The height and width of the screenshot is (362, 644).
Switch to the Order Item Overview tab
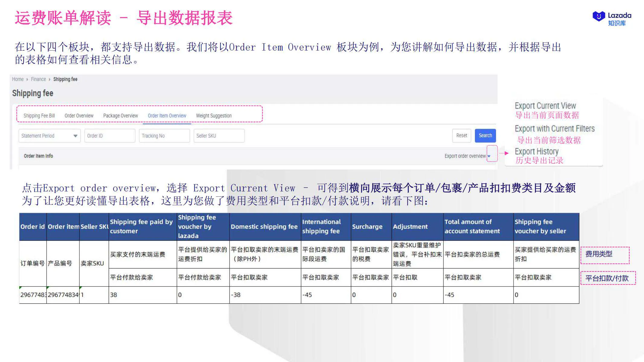point(167,116)
